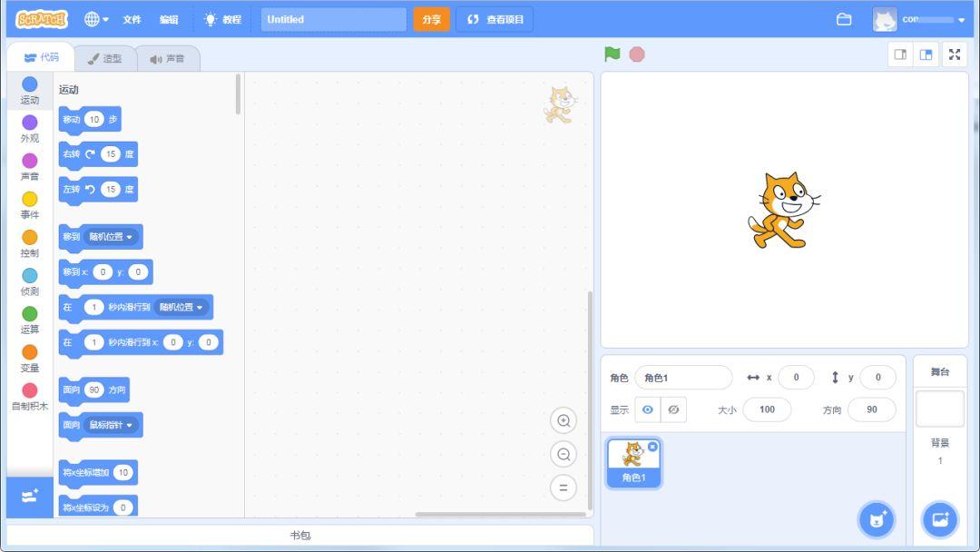The height and width of the screenshot is (552, 980).
Task: Open the user account dropdown
Action: point(919,19)
